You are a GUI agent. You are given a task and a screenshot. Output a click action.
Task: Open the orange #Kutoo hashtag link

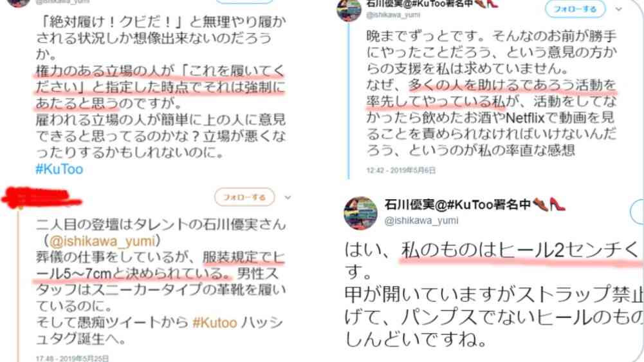[215, 323]
